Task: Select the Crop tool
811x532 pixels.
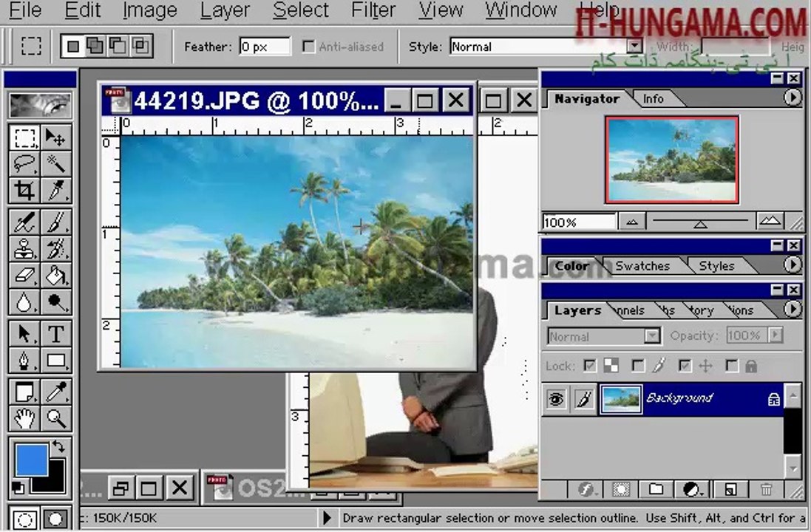Action: (x=24, y=190)
